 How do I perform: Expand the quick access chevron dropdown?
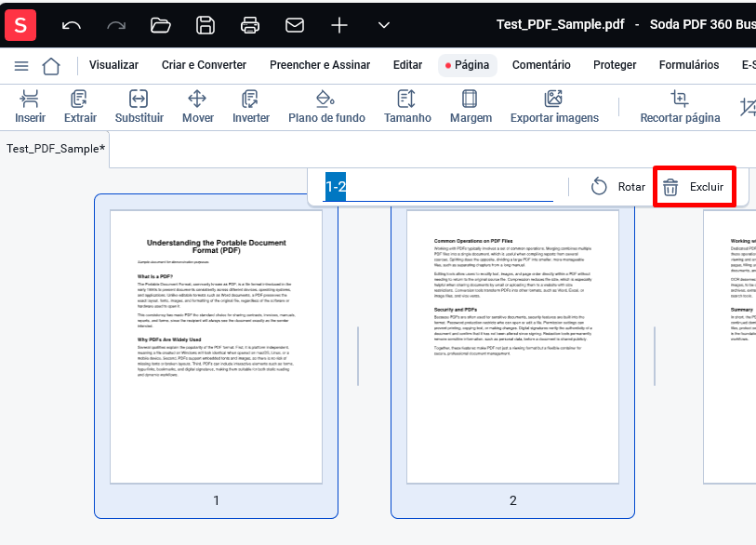click(384, 25)
